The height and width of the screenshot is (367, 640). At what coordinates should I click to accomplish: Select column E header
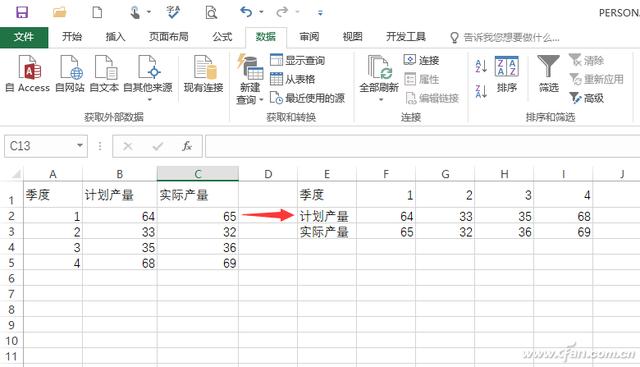pyautogui.click(x=327, y=174)
